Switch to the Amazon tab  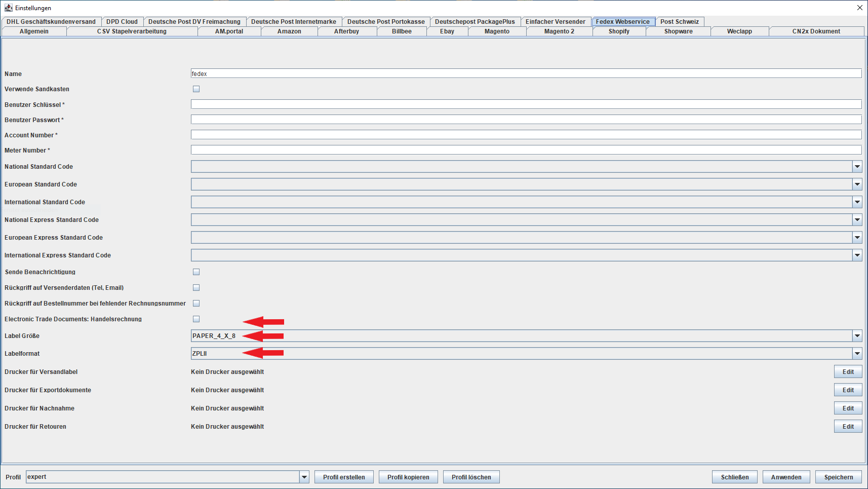[289, 31]
